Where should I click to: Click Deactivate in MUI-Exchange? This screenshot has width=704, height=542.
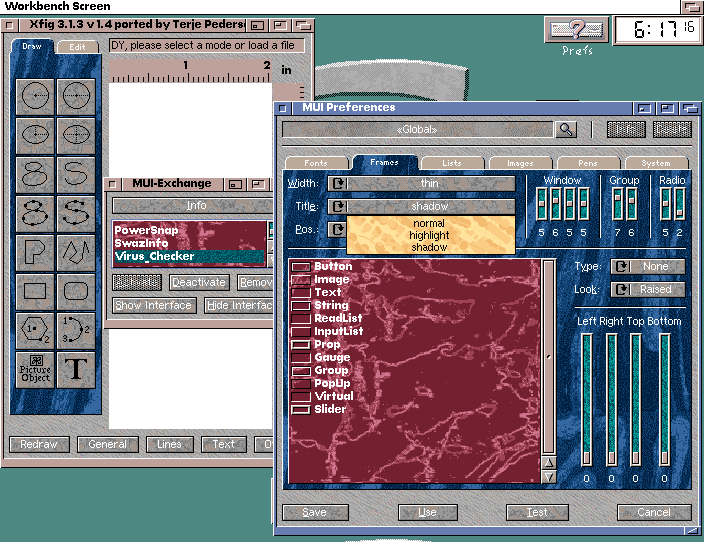pyautogui.click(x=198, y=283)
